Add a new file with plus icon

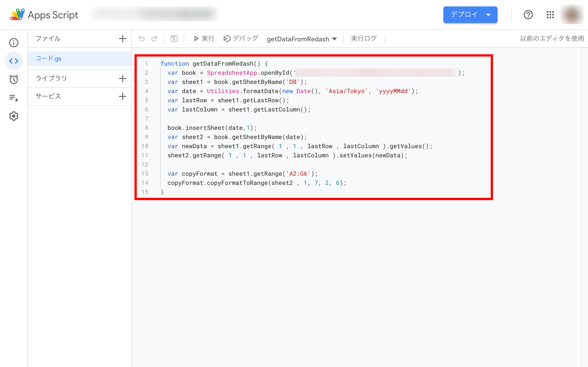pyautogui.click(x=122, y=39)
